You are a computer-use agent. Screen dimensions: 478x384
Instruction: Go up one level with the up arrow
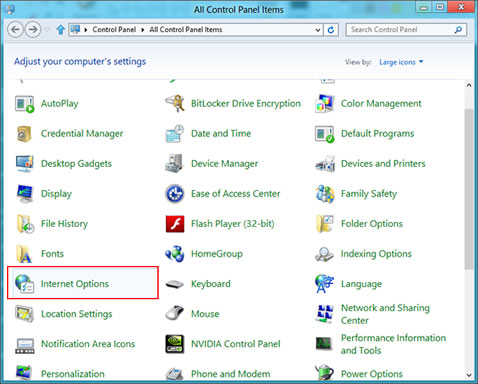tap(61, 30)
